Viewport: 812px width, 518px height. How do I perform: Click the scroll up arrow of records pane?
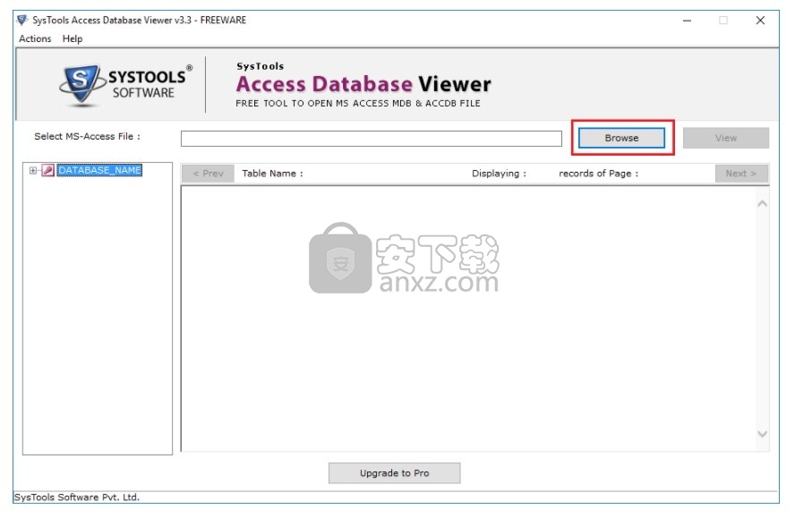click(x=762, y=204)
